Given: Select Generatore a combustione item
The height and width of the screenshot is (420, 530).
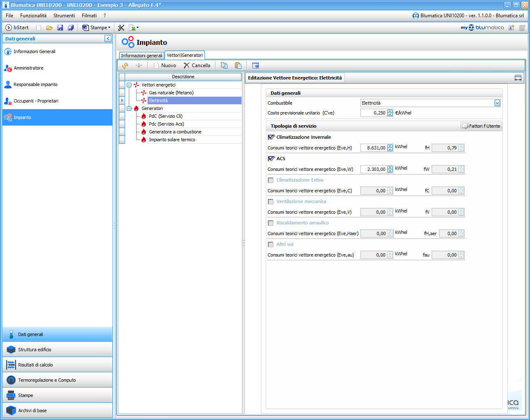Looking at the screenshot, I should (x=175, y=132).
